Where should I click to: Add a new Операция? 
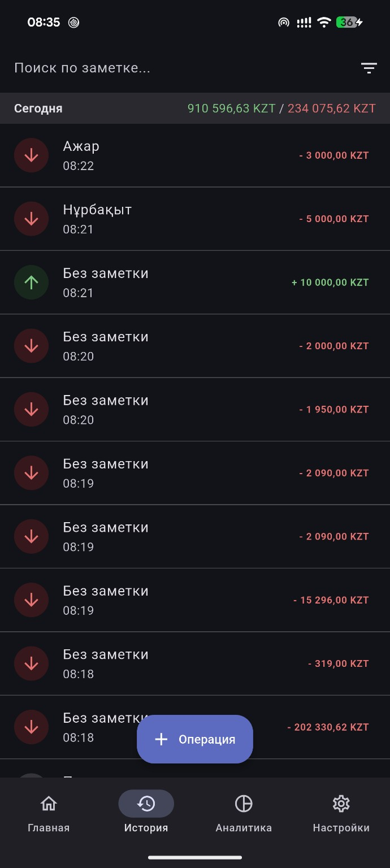(x=195, y=739)
